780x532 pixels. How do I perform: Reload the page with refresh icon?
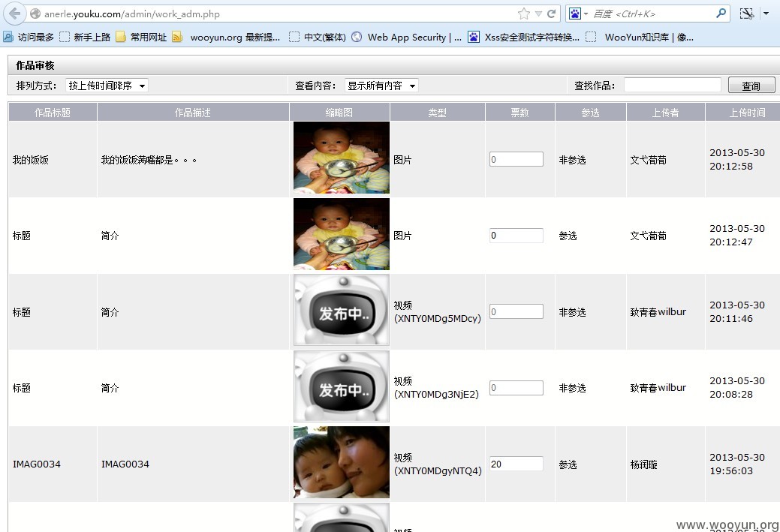click(551, 14)
